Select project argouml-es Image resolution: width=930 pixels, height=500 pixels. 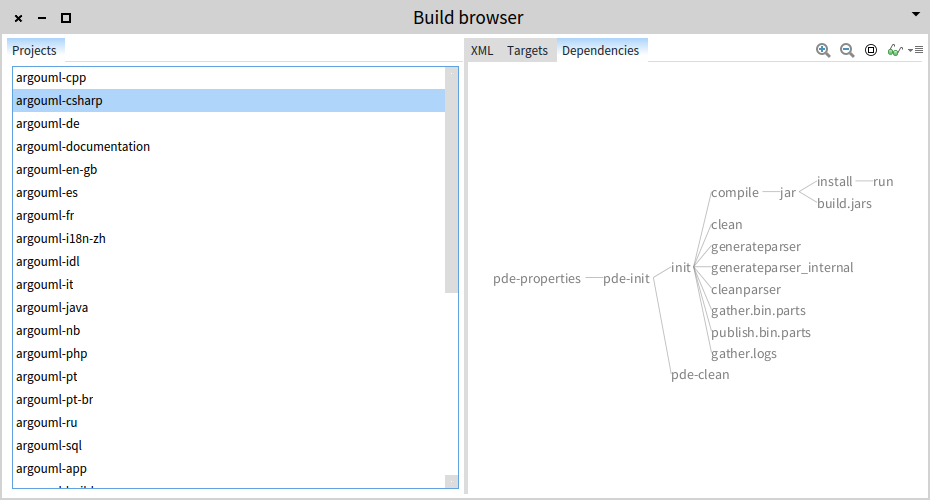pyautogui.click(x=229, y=193)
